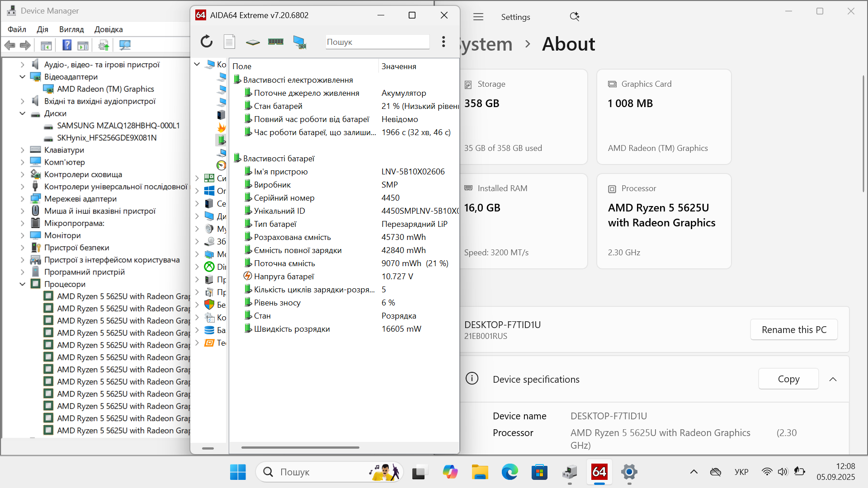The image size is (868, 488).
Task: Collapse the Процесори tree node
Action: (x=22, y=284)
